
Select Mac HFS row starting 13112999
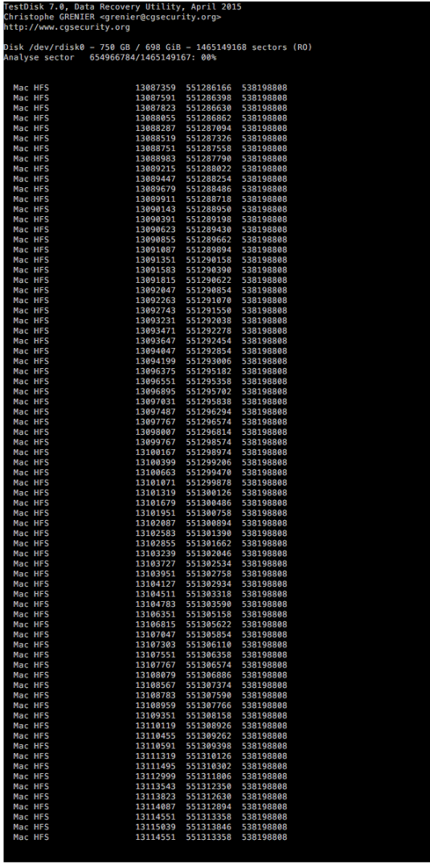click(x=150, y=778)
